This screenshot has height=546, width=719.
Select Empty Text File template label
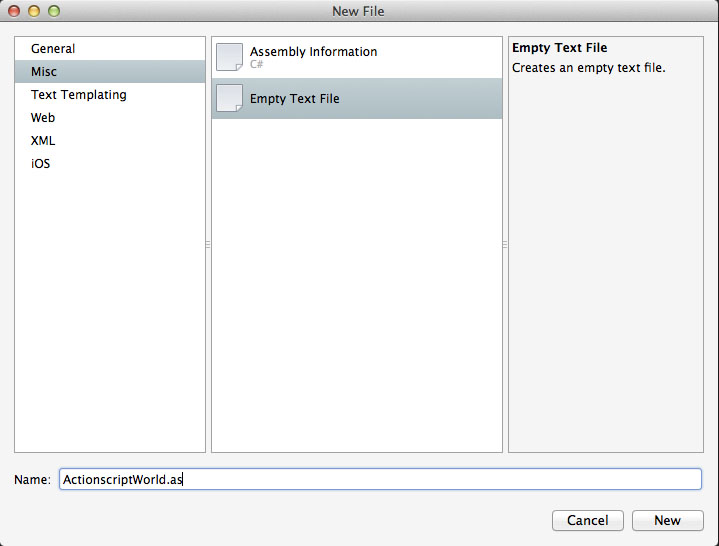[294, 99]
